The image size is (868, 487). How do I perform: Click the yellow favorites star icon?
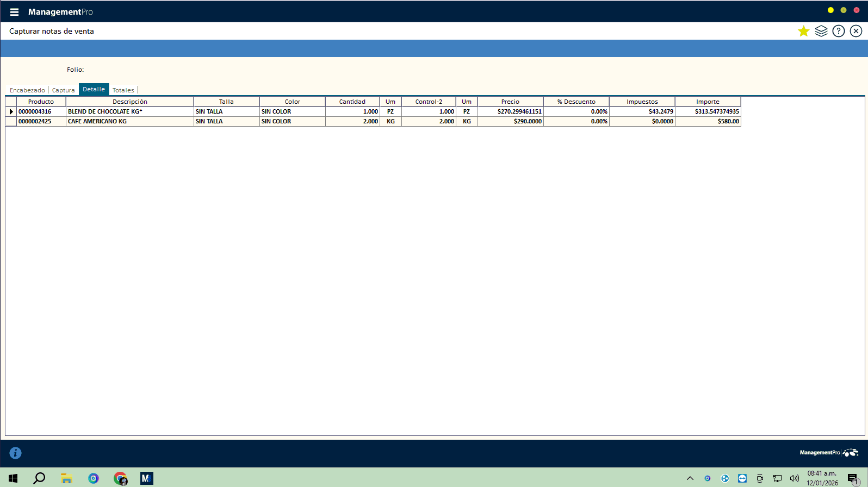(x=803, y=32)
